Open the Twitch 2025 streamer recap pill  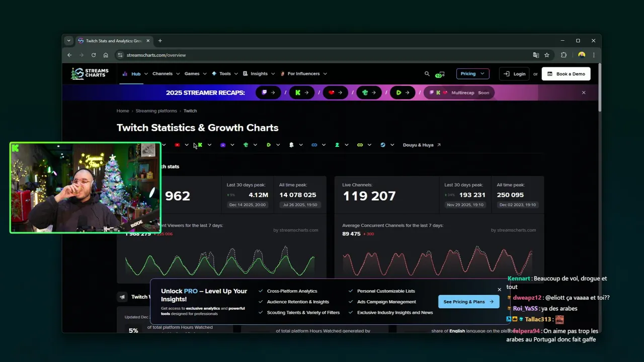(268, 93)
